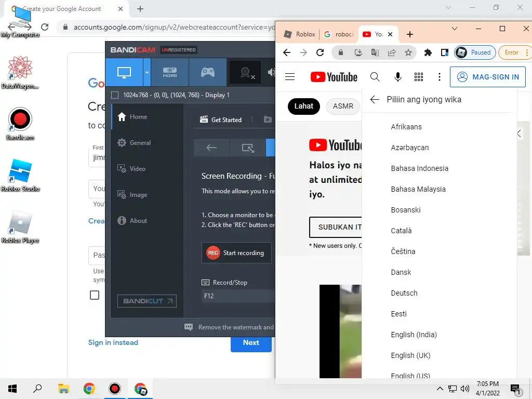Click the BANDICUT button
Viewport: 532px width, 399px height.
pyautogui.click(x=147, y=301)
